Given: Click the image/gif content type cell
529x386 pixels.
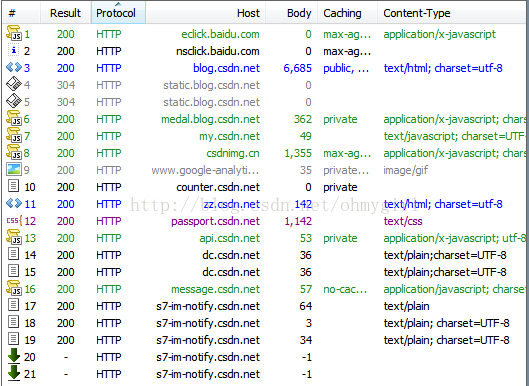Looking at the screenshot, I should tap(406, 170).
